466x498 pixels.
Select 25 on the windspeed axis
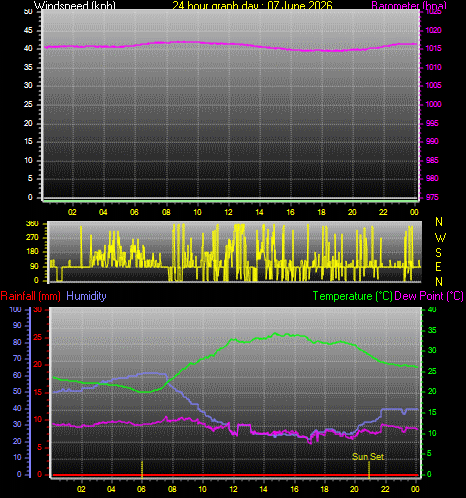28,104
